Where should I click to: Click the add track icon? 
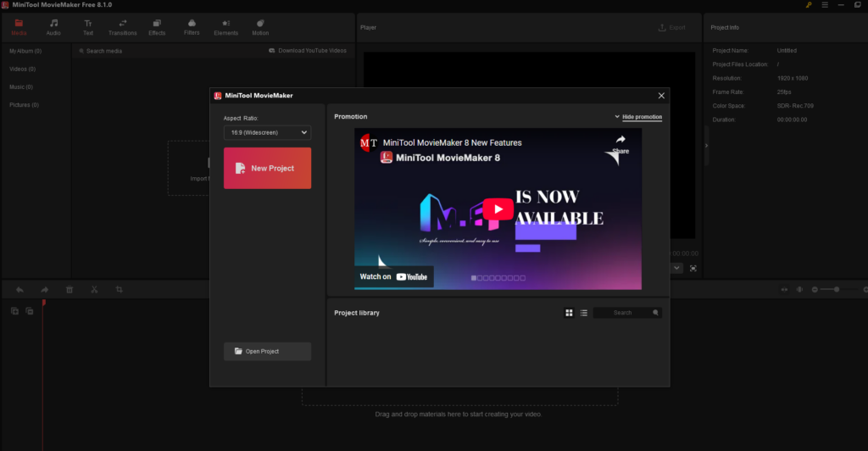(14, 312)
